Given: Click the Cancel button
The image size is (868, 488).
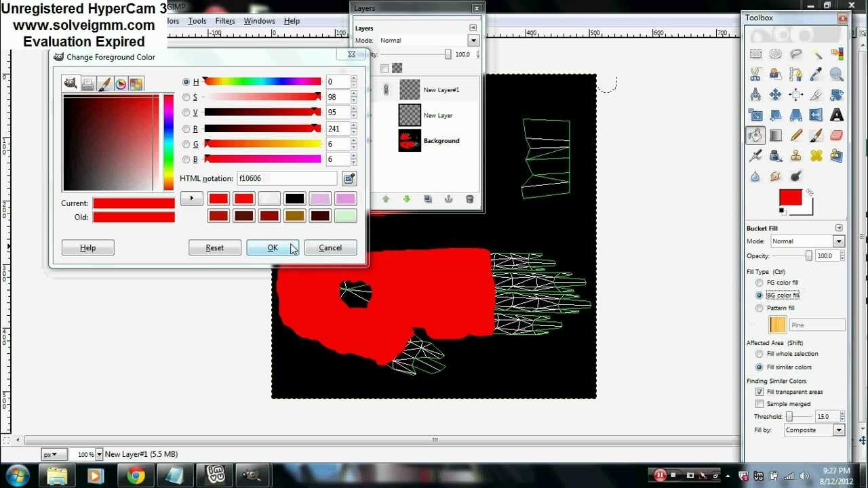Looking at the screenshot, I should point(330,248).
